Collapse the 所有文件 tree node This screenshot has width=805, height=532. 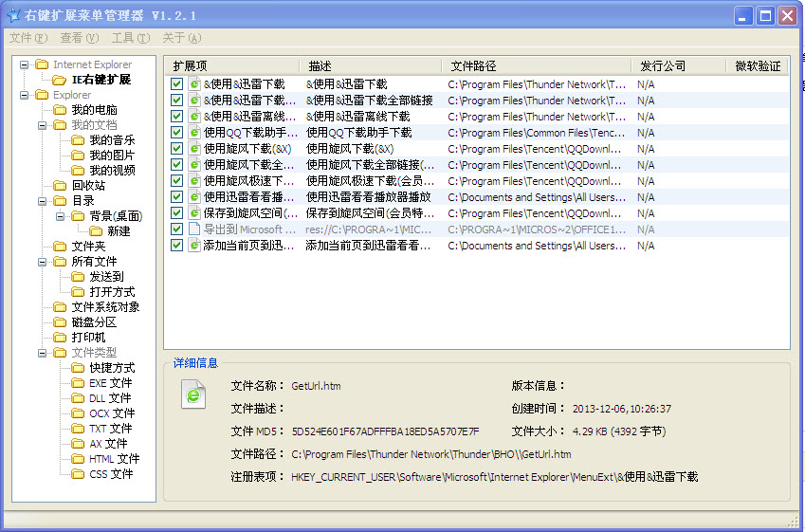[42, 262]
